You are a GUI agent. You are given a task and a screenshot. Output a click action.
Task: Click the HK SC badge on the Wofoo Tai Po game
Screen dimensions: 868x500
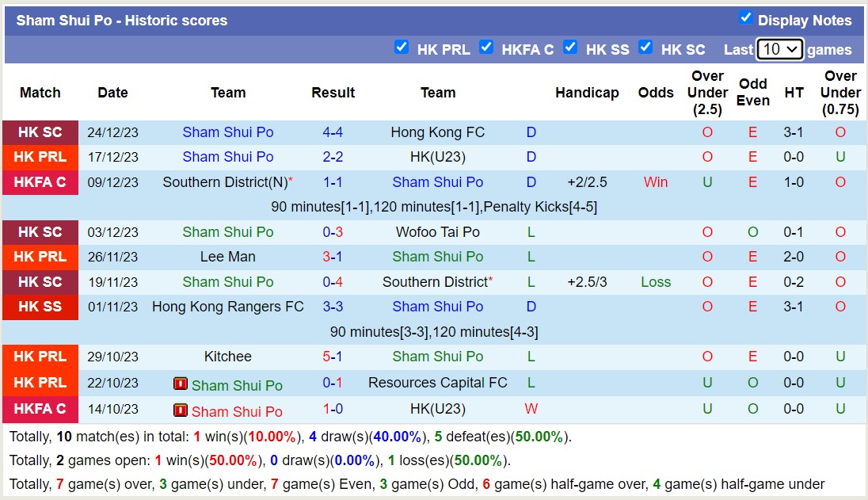[x=40, y=232]
